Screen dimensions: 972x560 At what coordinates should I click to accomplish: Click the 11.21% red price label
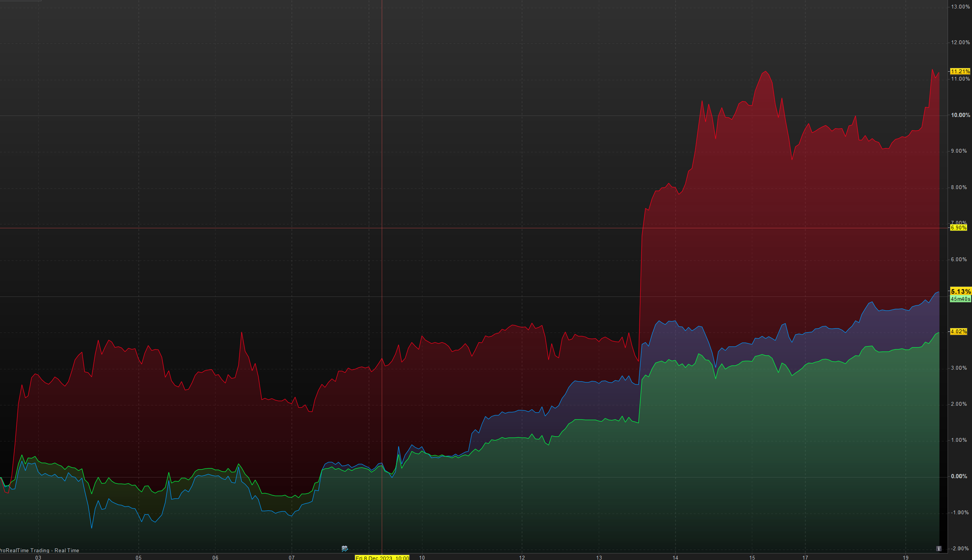coord(960,71)
